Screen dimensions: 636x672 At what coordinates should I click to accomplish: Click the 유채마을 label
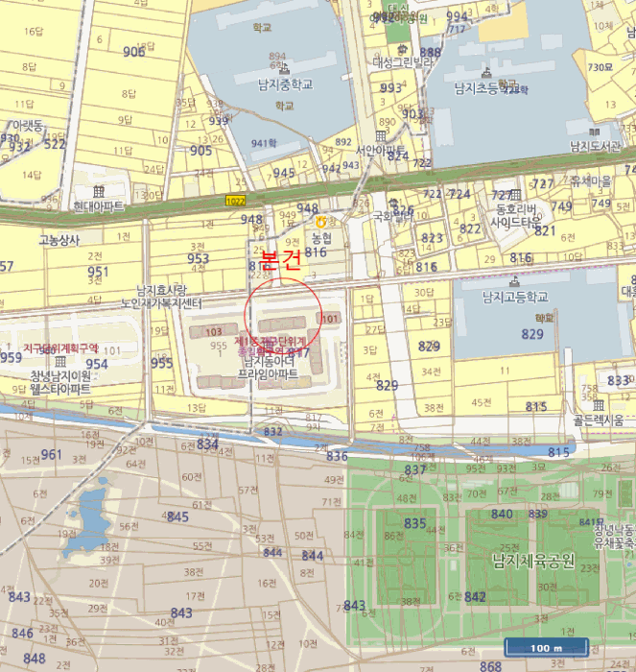(x=592, y=181)
